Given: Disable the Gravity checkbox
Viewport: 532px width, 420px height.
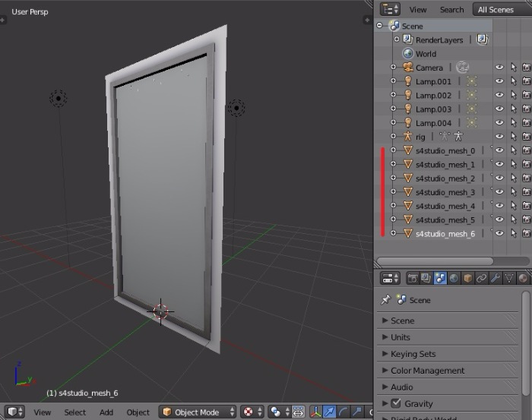Looking at the screenshot, I should tap(395, 403).
